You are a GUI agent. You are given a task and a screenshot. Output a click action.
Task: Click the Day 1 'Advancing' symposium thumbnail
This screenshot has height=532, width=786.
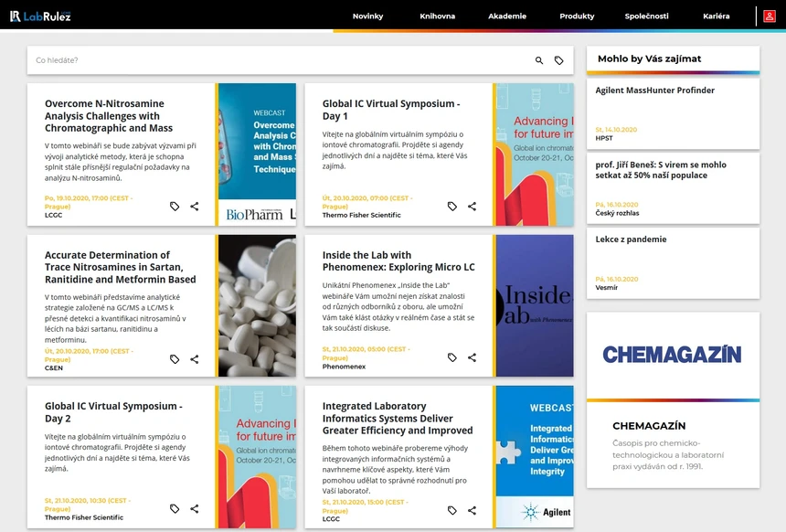535,154
